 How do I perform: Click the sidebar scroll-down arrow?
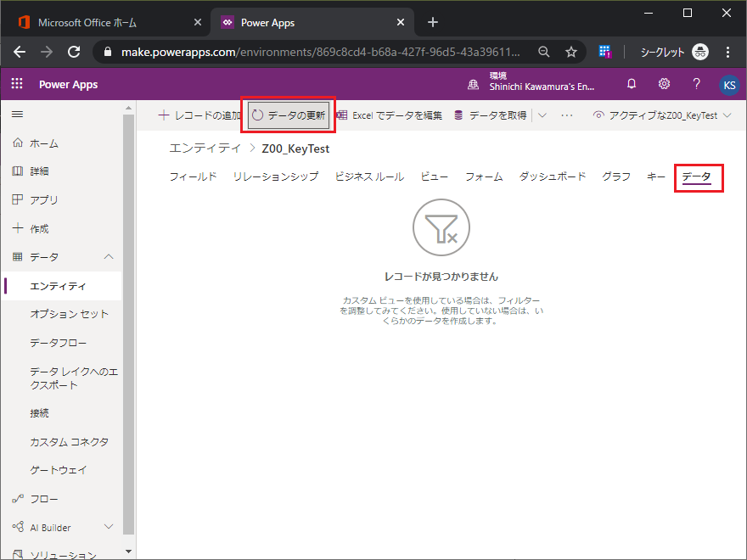click(x=128, y=552)
